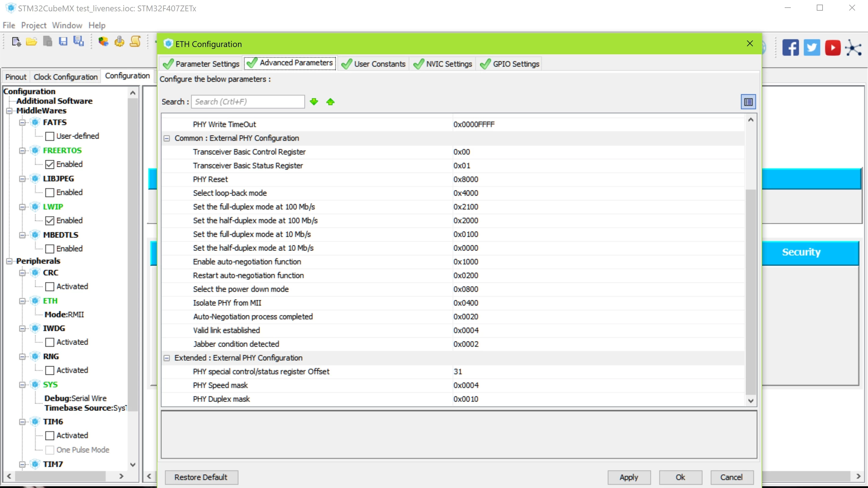Click the parameter list vertical scrollbar thumb
Viewport: 868px width, 488px height.
pyautogui.click(x=751, y=292)
